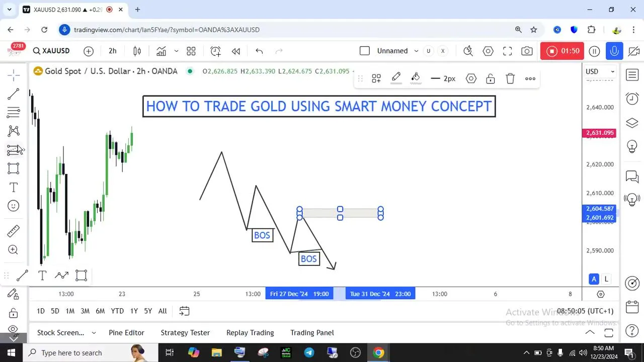
Task: Open the Indicators button
Action: 161,51
